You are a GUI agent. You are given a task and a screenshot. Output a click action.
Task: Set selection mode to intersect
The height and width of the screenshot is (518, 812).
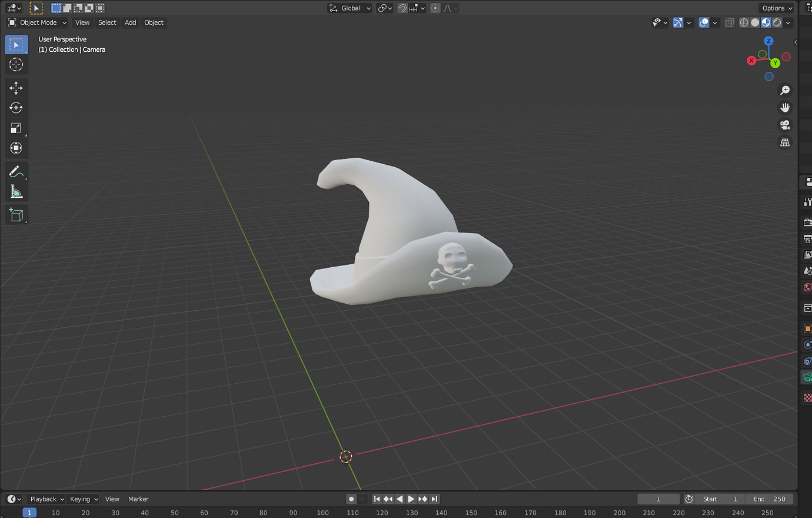(x=101, y=8)
